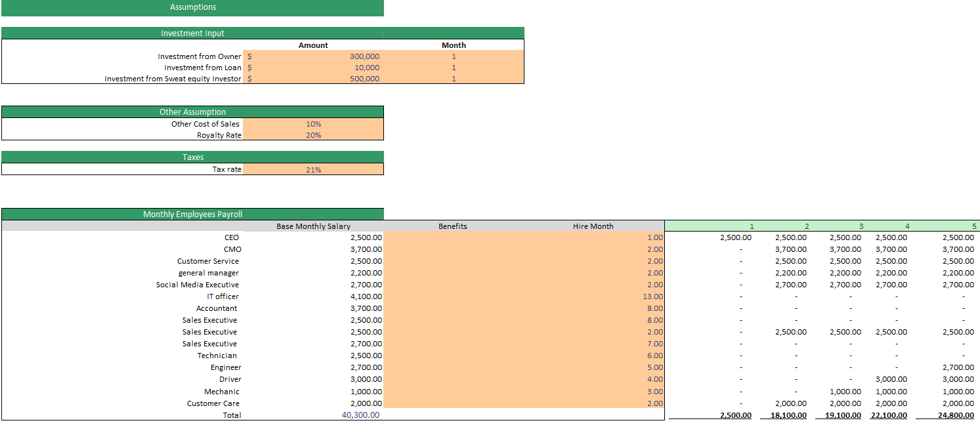Select the Taxes section header
This screenshot has width=980, height=429.
tap(192, 157)
